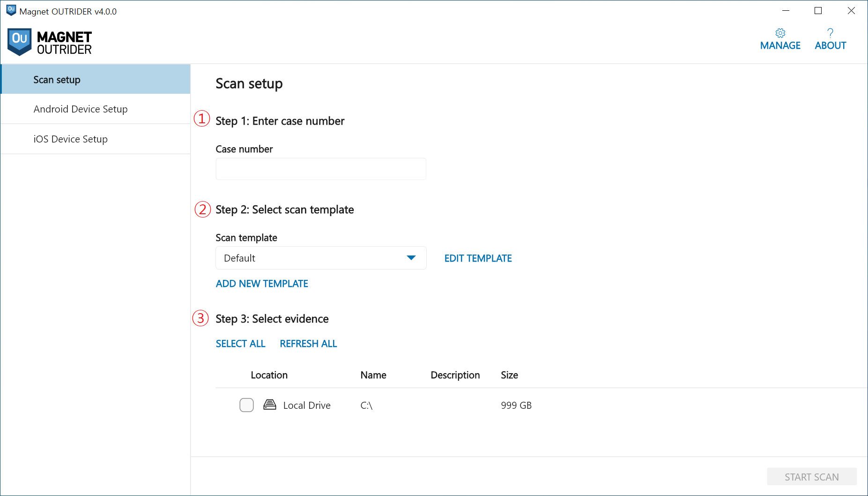Open iOS Device Setup section

[x=71, y=139]
